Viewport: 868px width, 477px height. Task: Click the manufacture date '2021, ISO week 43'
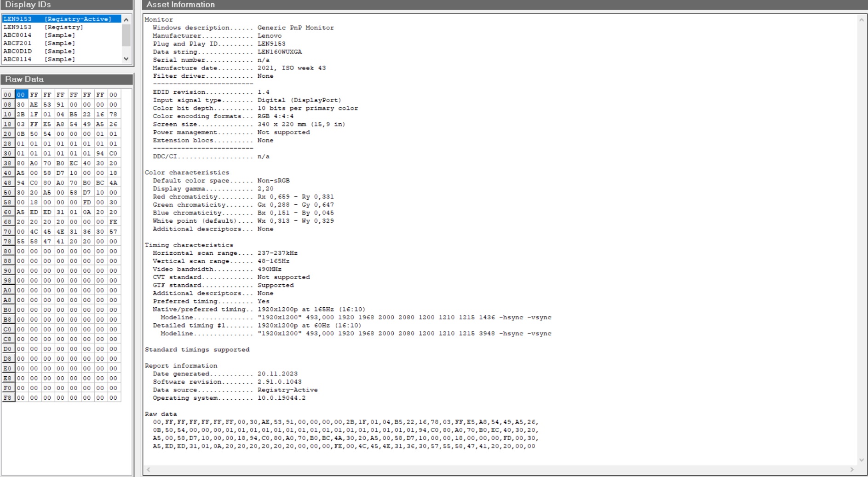292,68
